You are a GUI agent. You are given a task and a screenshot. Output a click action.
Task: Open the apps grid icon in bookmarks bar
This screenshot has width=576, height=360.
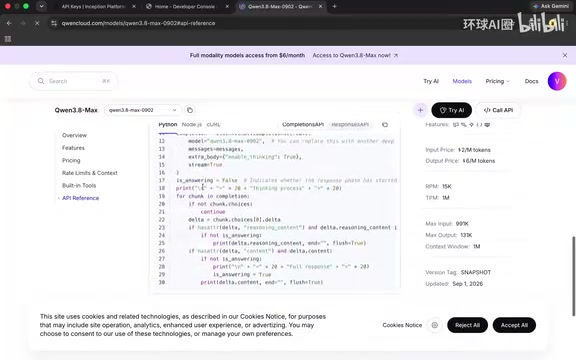8,39
